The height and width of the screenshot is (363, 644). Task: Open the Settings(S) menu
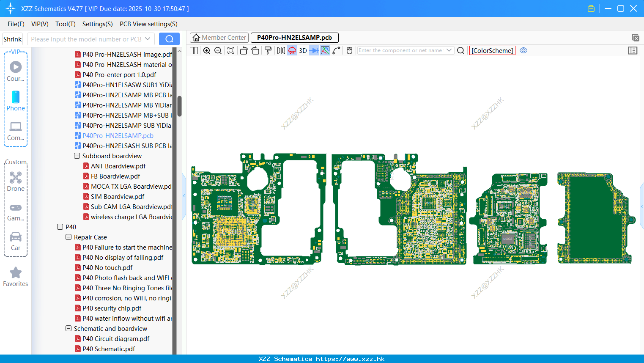point(98,24)
